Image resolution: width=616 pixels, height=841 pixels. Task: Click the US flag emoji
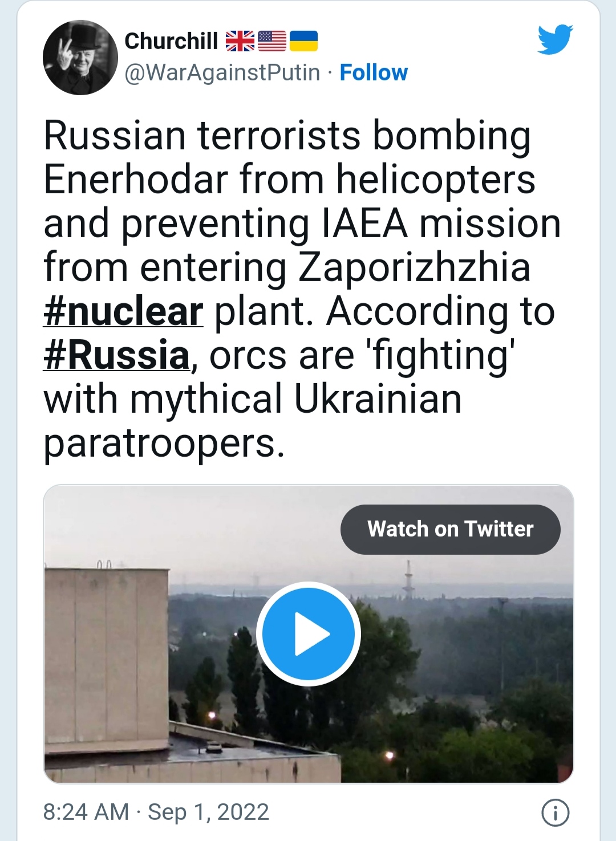point(272,41)
